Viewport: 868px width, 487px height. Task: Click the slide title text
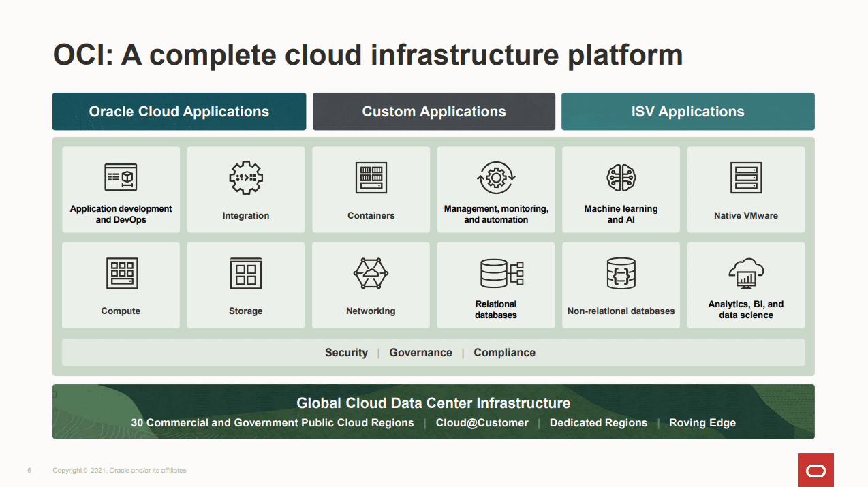368,55
